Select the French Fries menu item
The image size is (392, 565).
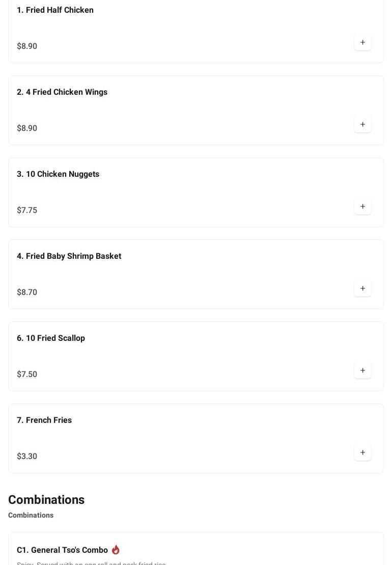44,420
